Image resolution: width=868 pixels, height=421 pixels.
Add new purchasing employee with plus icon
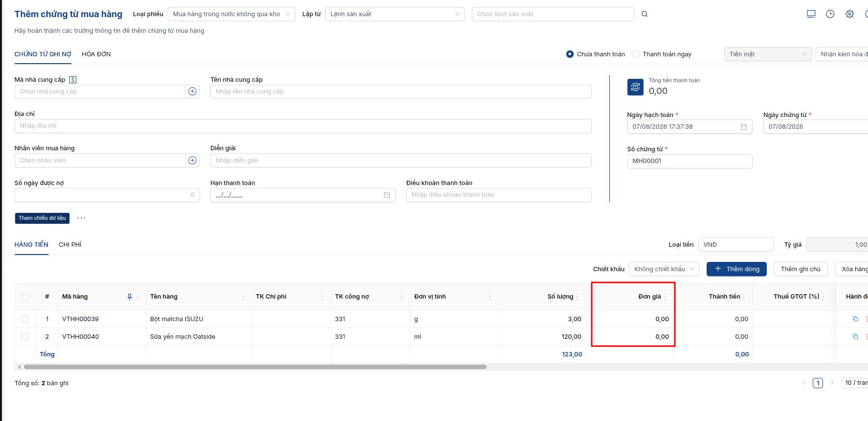[x=193, y=161]
